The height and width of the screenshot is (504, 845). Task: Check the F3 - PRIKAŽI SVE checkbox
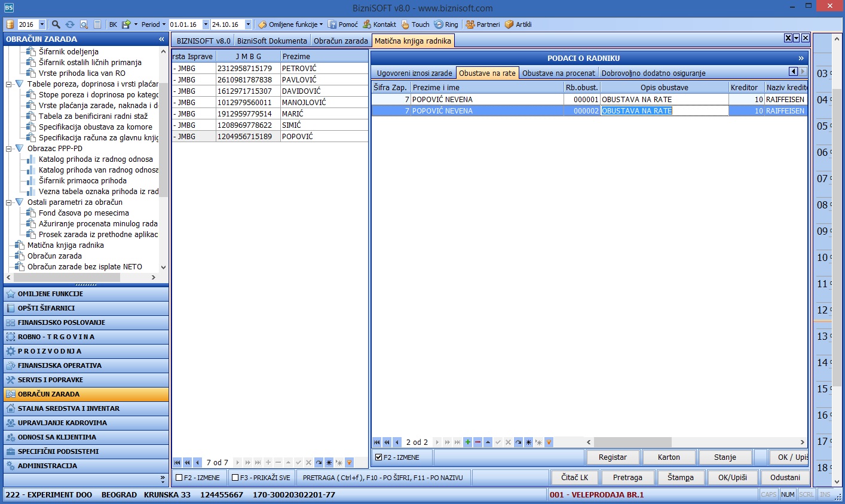[x=235, y=478]
